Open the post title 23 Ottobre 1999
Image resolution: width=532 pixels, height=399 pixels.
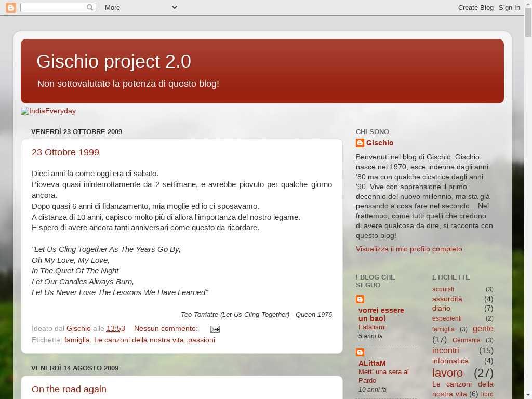(x=65, y=152)
